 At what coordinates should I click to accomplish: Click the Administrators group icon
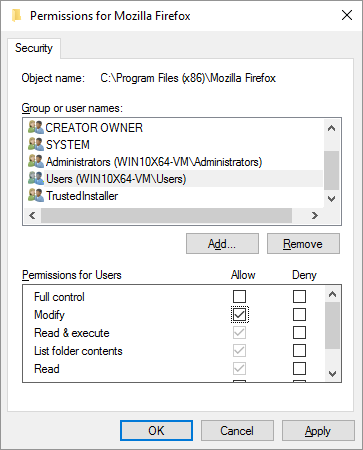36,161
